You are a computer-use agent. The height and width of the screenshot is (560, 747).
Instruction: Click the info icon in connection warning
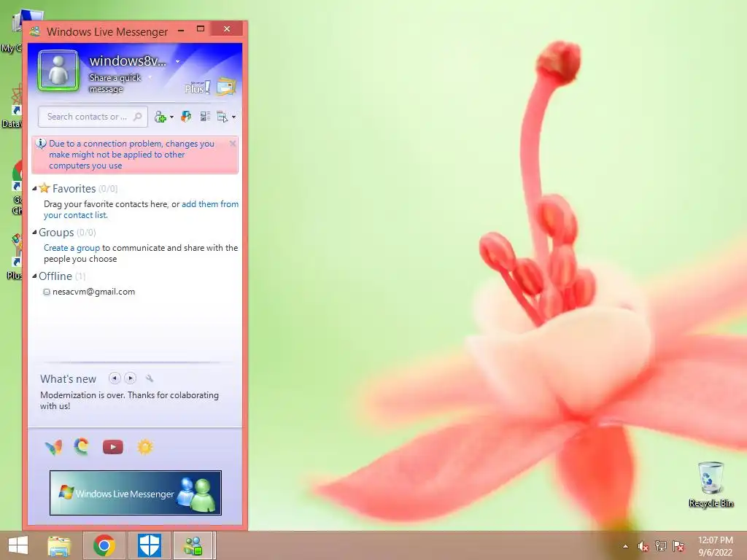[x=42, y=144]
